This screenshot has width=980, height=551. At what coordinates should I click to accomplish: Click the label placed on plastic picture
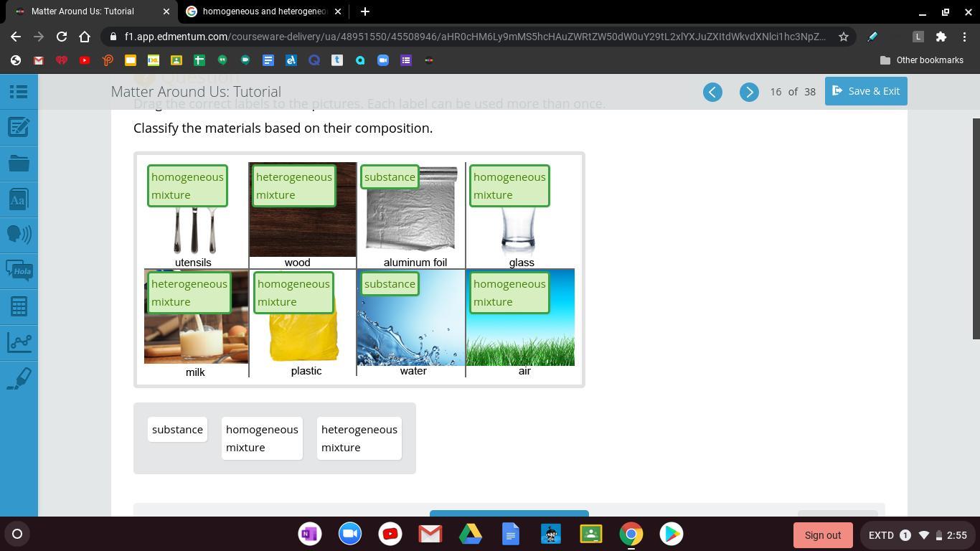[x=293, y=293]
